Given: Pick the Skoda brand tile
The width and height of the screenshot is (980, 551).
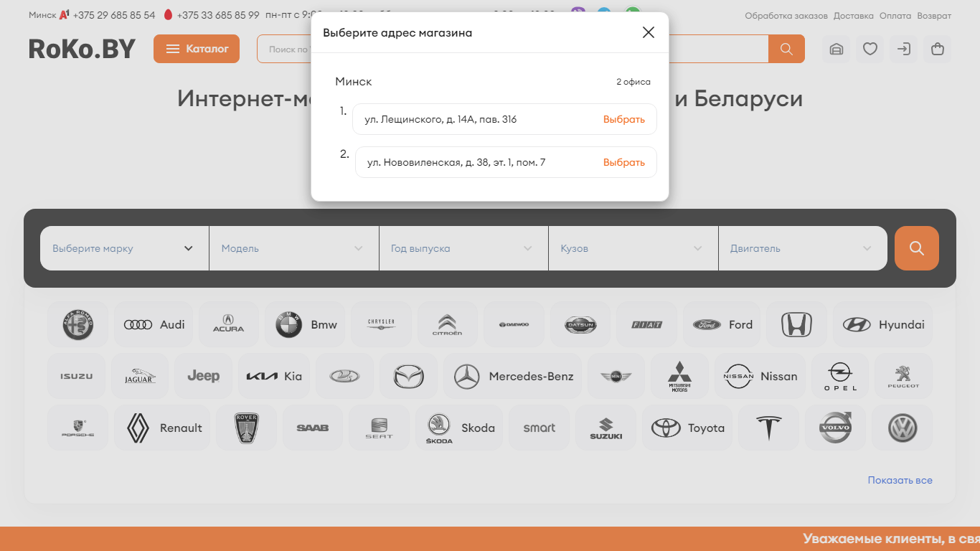Looking at the screenshot, I should pos(459,428).
